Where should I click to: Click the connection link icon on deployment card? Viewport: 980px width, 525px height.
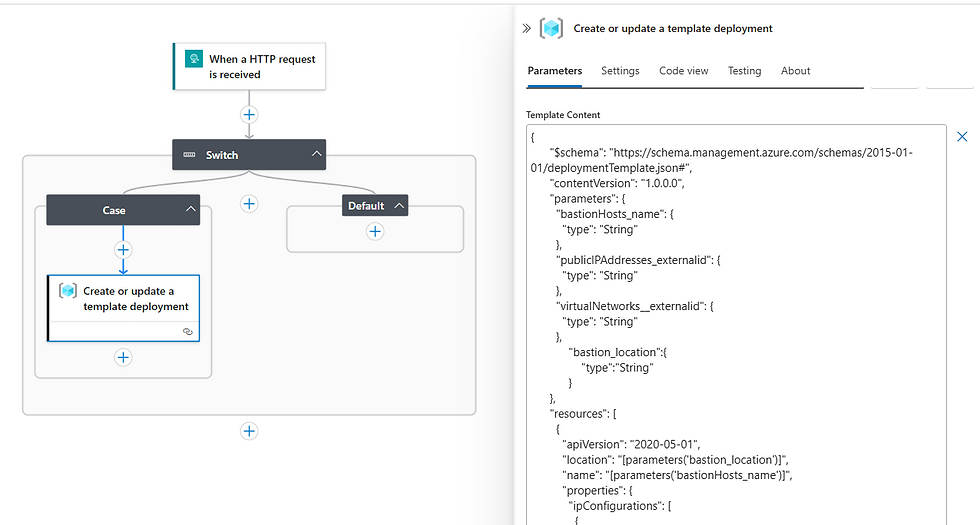coord(188,332)
